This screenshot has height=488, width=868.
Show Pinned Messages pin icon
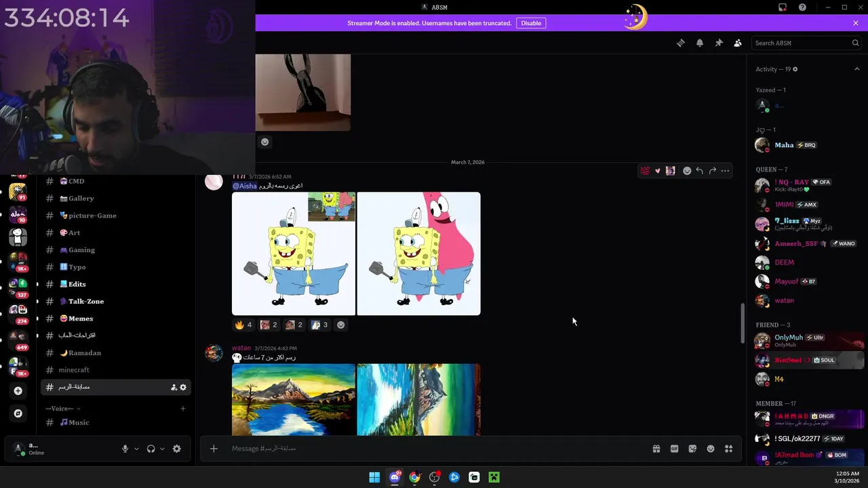coord(719,43)
